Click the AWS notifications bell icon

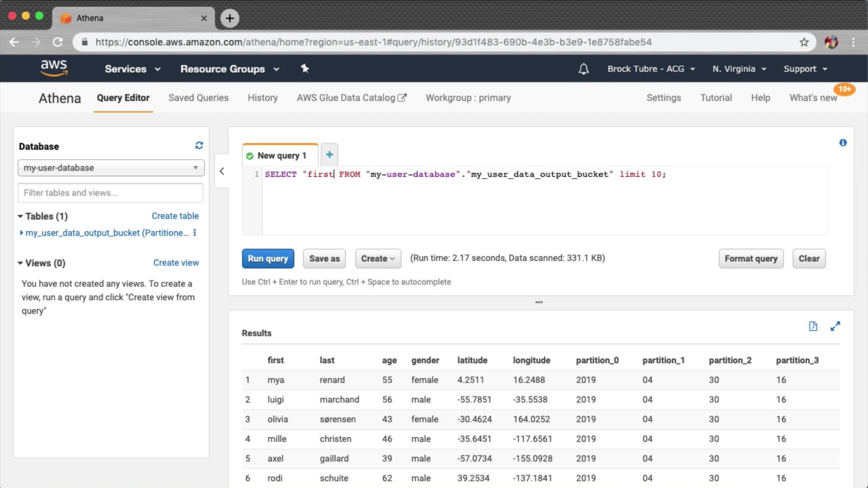click(x=584, y=69)
